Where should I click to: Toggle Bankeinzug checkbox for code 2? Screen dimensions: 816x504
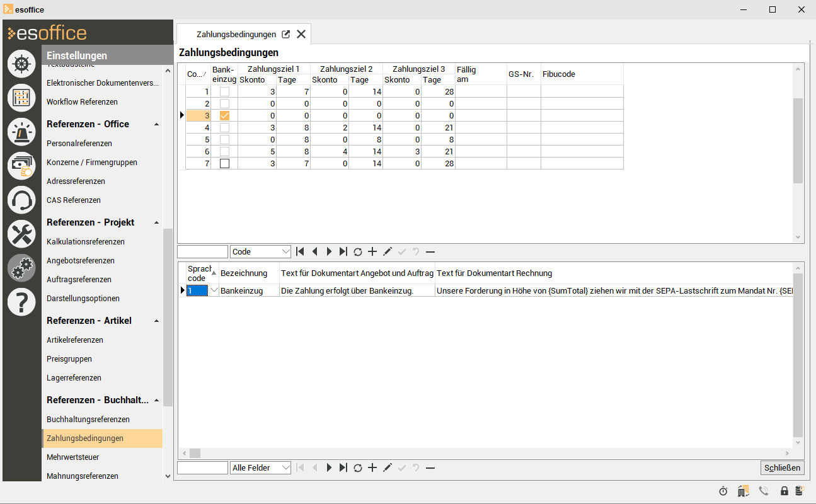(x=224, y=104)
